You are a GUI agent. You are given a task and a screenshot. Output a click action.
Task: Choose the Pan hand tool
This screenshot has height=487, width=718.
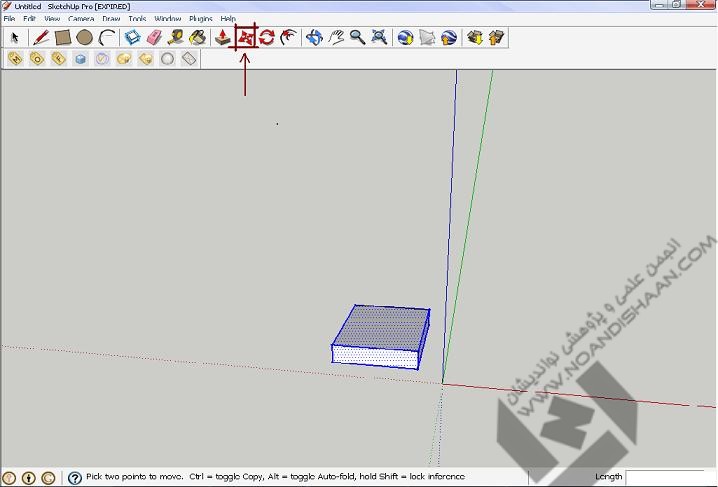pos(336,38)
